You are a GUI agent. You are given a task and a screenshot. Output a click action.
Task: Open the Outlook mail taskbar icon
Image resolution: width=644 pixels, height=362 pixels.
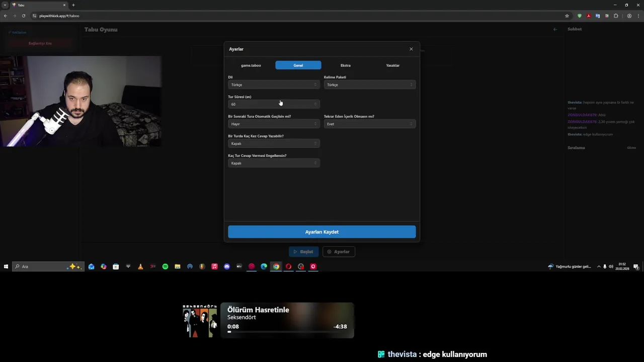[91, 266]
